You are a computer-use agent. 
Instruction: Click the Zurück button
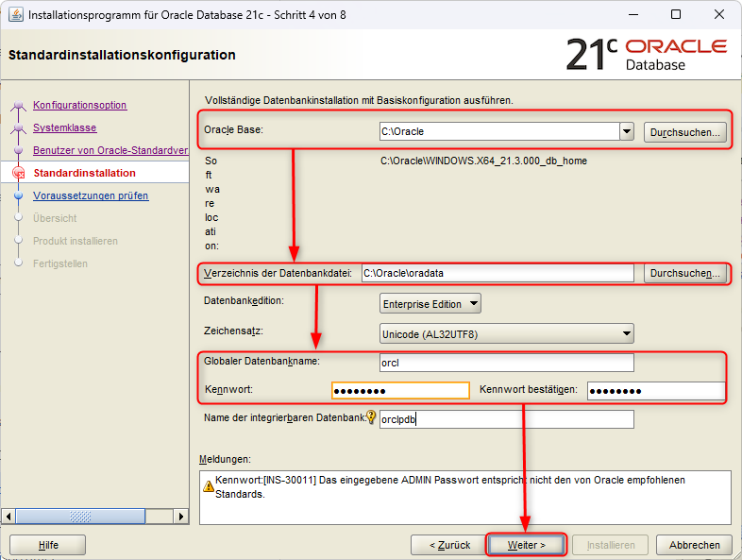tap(449, 545)
